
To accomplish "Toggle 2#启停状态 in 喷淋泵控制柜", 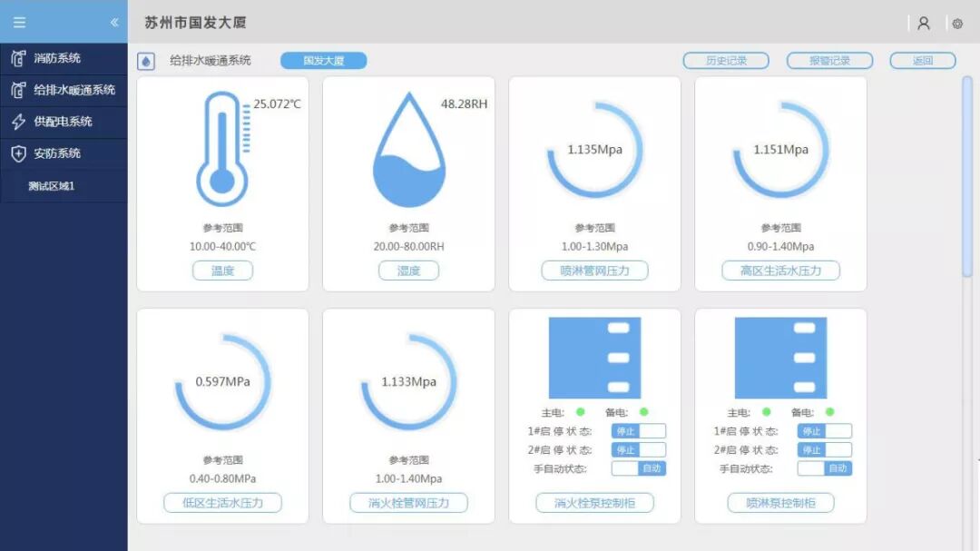I will 824,449.
